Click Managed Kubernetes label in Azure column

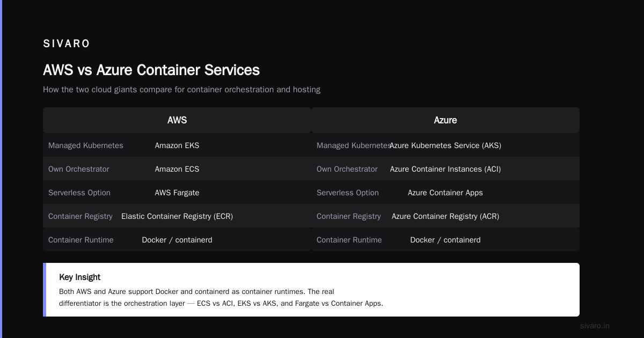pyautogui.click(x=353, y=145)
